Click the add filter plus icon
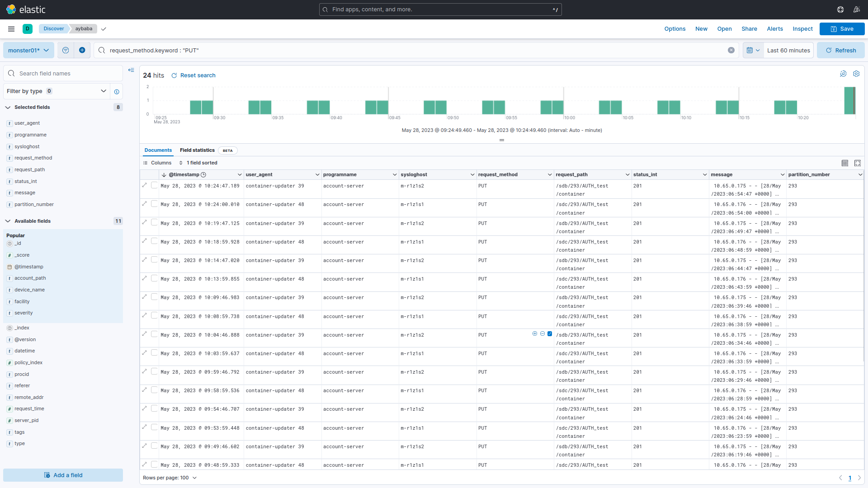This screenshot has width=868, height=488. click(82, 50)
